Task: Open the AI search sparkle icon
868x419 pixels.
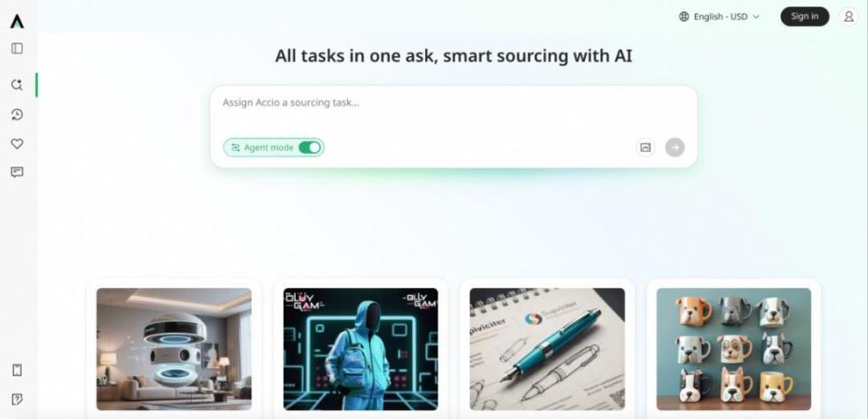Action: (17, 85)
